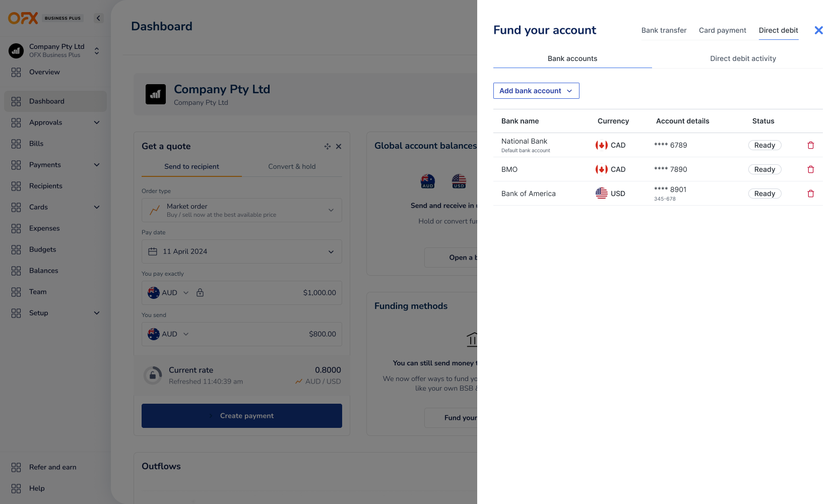Click the Budgets sidebar icon
The height and width of the screenshot is (504, 839).
16,249
